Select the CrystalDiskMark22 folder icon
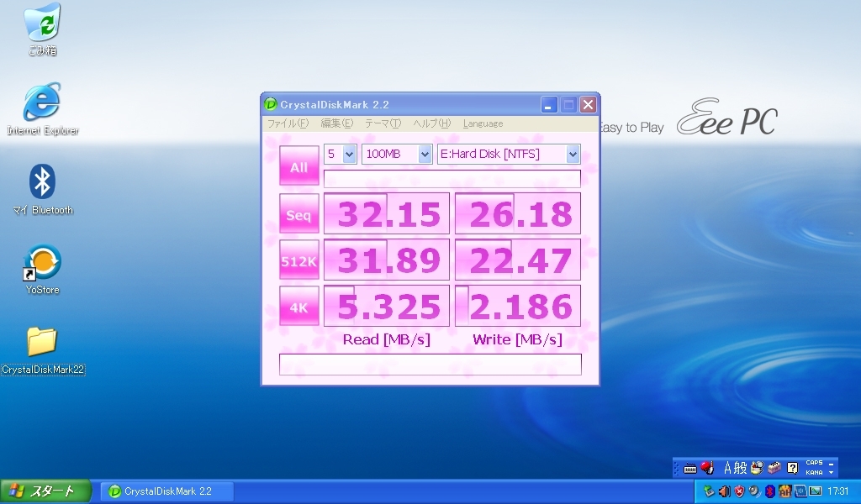 pos(42,349)
